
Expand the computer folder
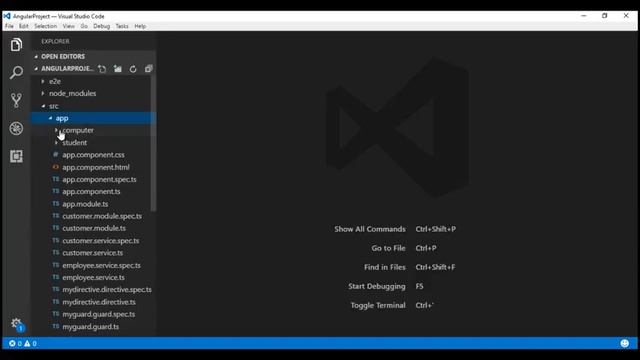click(x=56, y=130)
